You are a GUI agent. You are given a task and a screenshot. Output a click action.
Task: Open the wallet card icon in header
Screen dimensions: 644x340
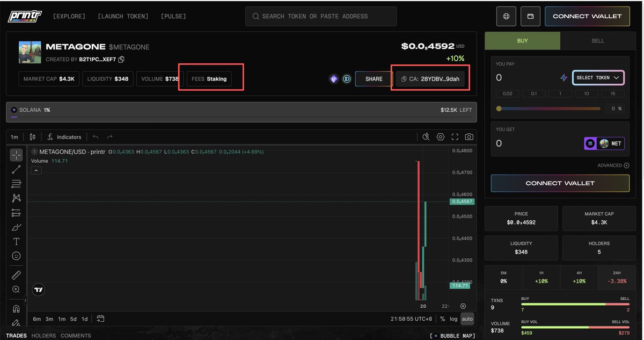(x=530, y=16)
